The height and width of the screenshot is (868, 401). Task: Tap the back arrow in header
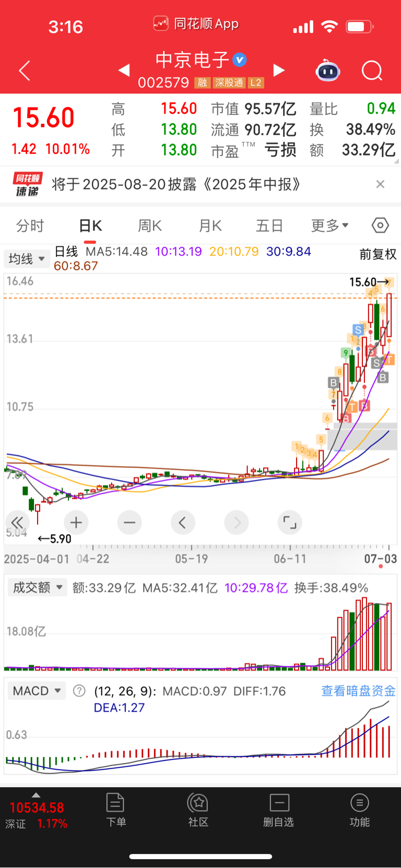pos(25,70)
